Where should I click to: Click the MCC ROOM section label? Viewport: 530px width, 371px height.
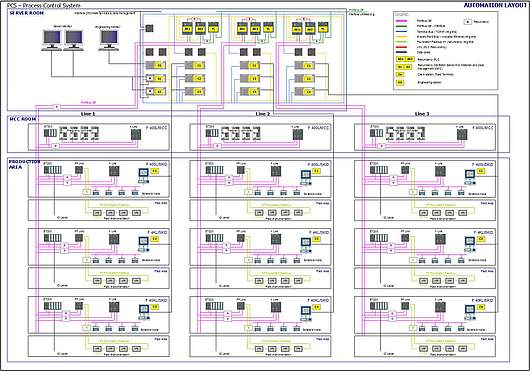pos(22,119)
